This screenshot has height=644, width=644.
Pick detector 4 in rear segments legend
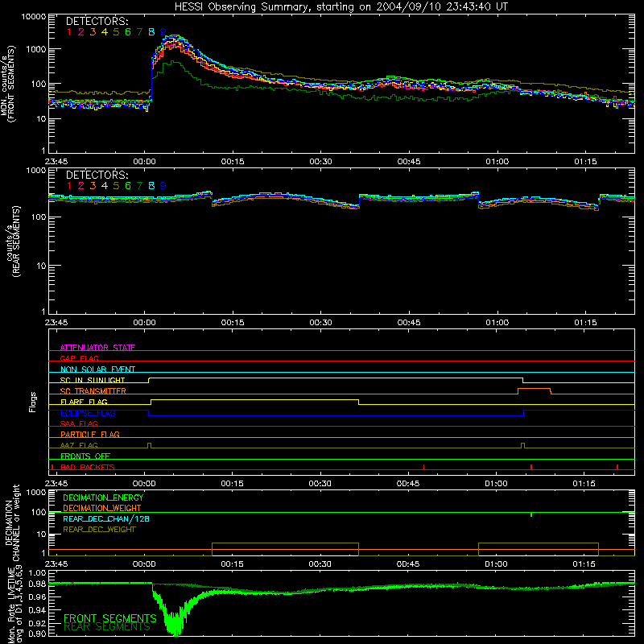pyautogui.click(x=105, y=186)
